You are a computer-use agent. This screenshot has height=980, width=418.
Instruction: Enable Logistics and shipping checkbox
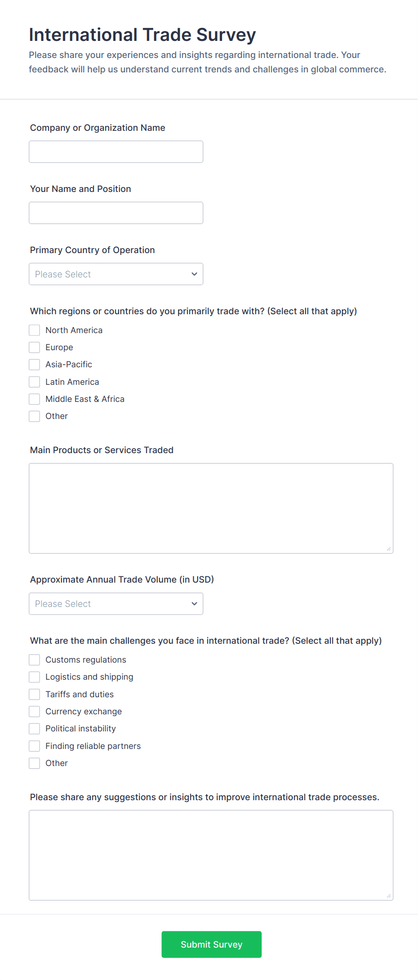[x=34, y=677]
